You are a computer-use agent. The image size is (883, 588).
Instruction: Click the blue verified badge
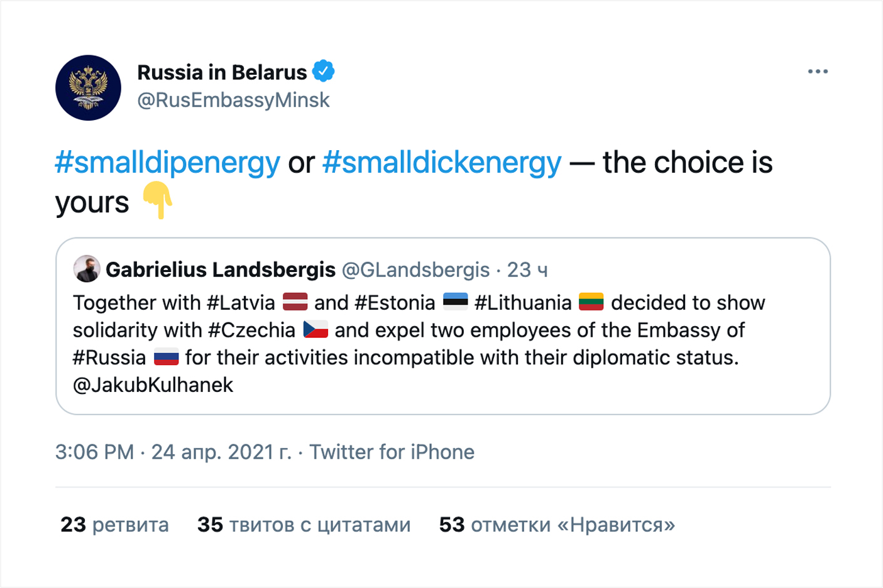(324, 72)
